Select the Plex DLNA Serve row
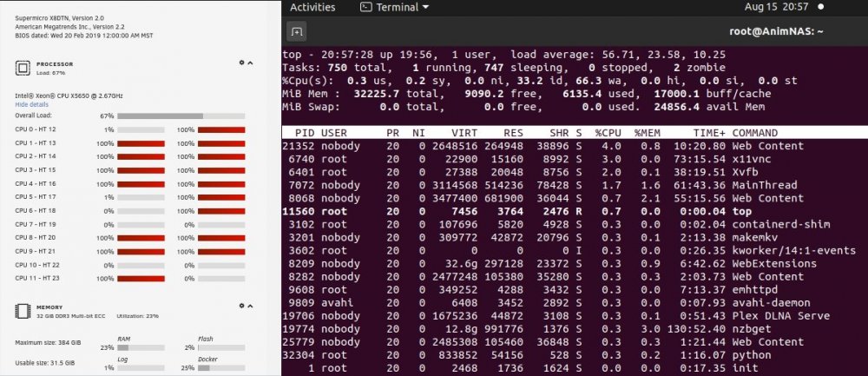Viewport: 868px width, 376px height. tap(574, 315)
